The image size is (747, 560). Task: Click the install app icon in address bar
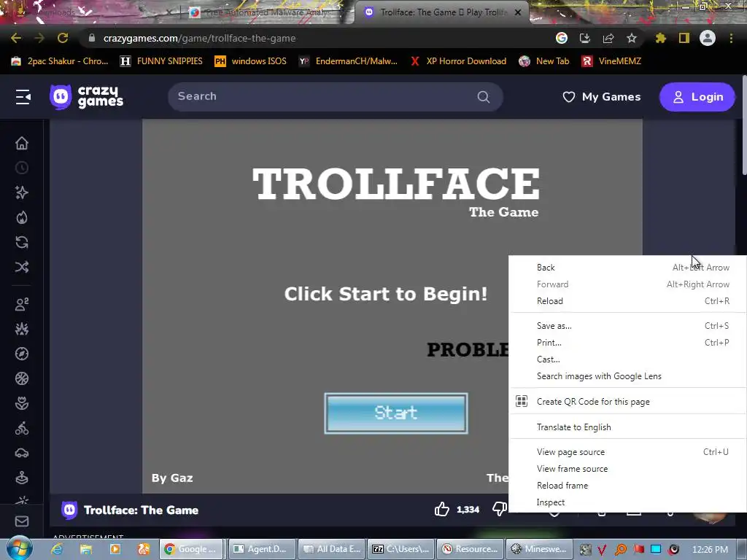(584, 38)
